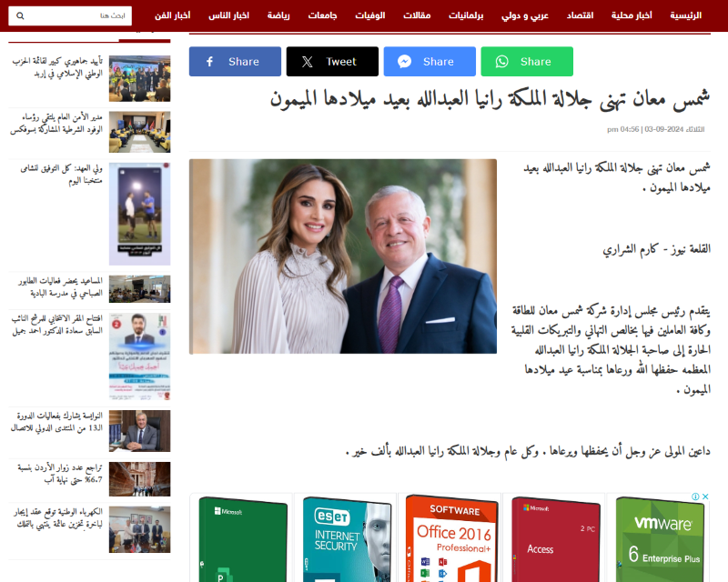Image resolution: width=728 pixels, height=582 pixels.
Task: Open the اقتصاد menu item
Action: tap(580, 15)
